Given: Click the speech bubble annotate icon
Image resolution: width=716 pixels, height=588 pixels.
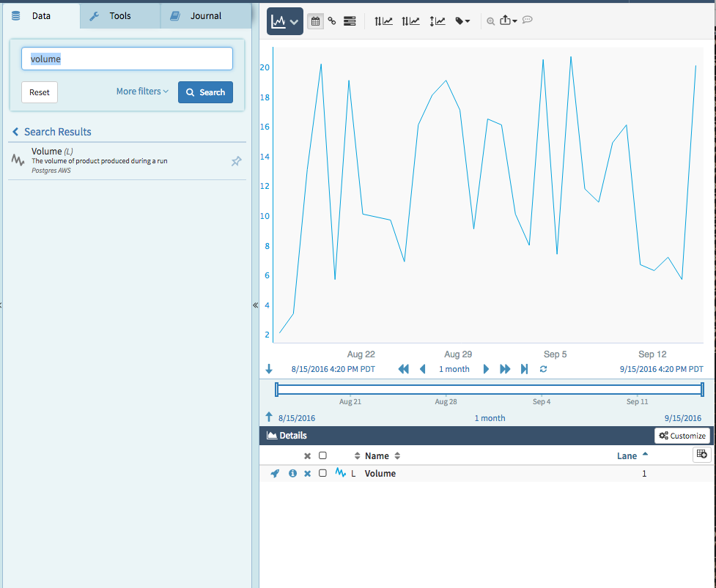Looking at the screenshot, I should click(x=527, y=21).
